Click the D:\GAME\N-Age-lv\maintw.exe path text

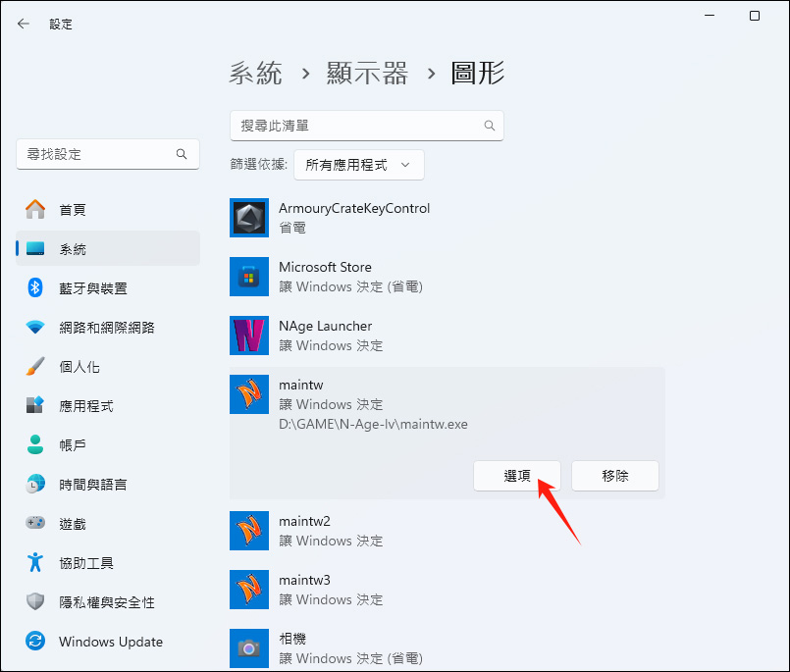coord(373,424)
